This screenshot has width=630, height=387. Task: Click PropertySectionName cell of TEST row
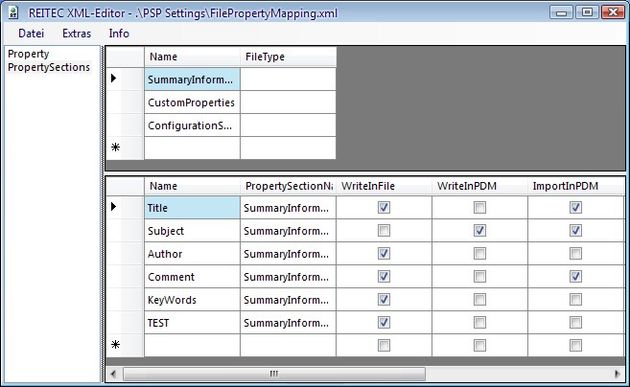288,322
